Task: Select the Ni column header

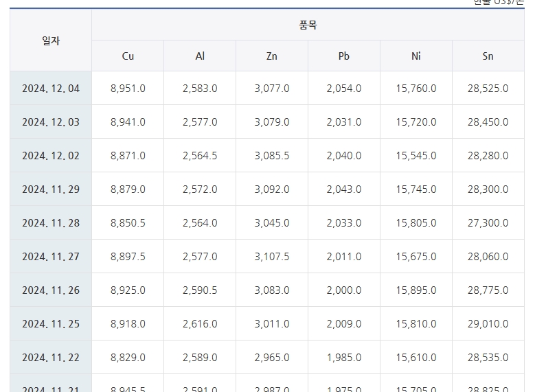Action: (416, 56)
